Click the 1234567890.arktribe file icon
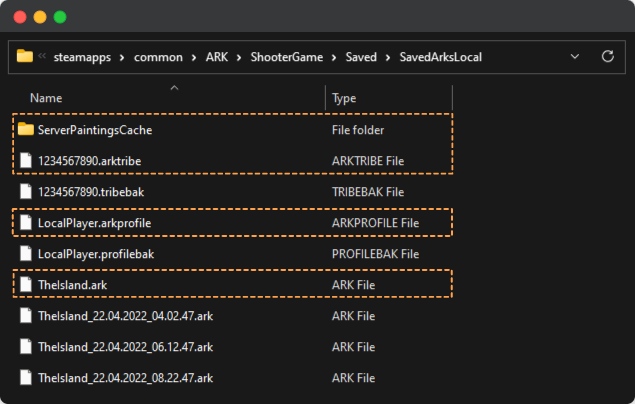The width and height of the screenshot is (635, 404). (26, 160)
